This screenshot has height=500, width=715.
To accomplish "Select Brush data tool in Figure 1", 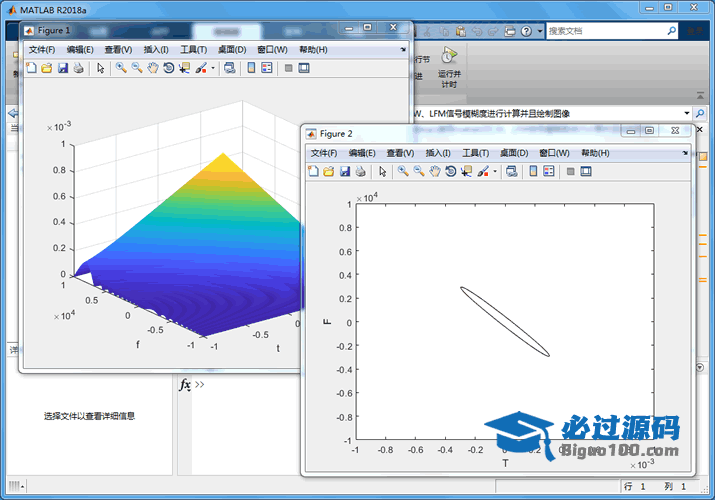I will coord(201,68).
